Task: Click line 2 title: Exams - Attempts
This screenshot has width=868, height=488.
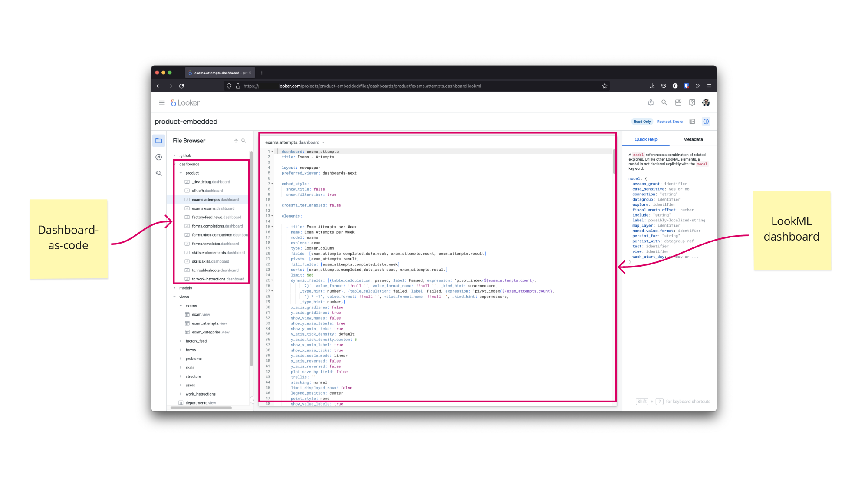Action: point(308,157)
